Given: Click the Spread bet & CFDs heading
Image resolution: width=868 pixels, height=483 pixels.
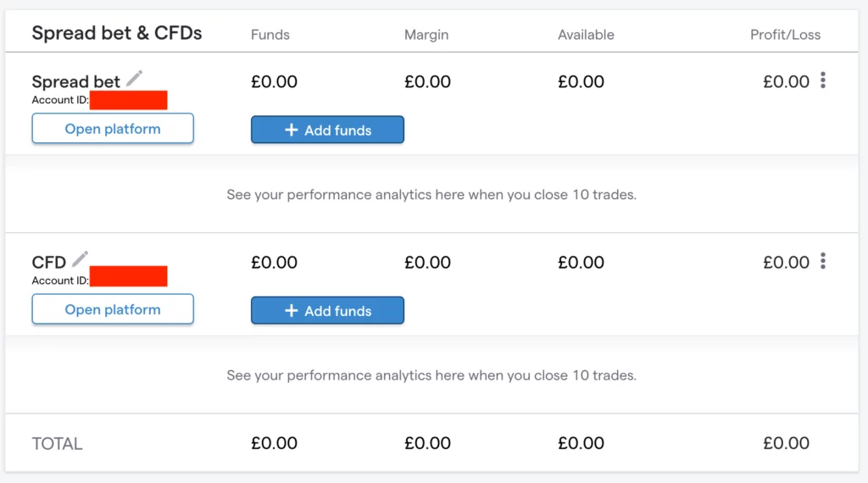Looking at the screenshot, I should [x=117, y=33].
